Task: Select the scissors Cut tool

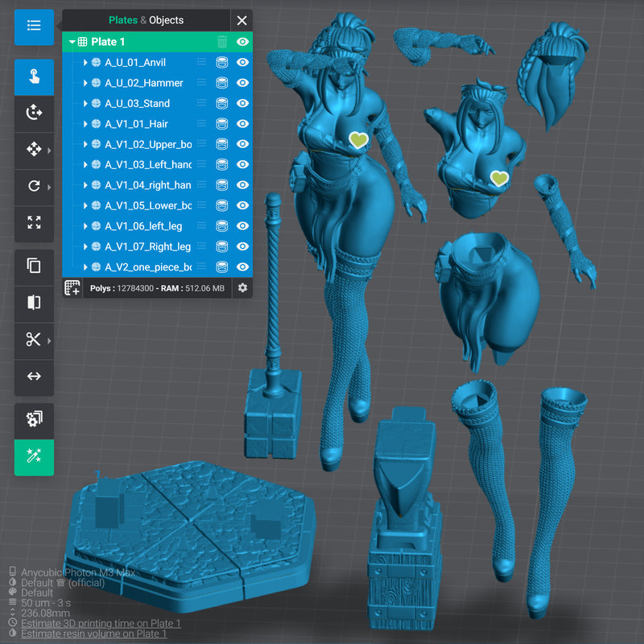Action: (x=34, y=340)
